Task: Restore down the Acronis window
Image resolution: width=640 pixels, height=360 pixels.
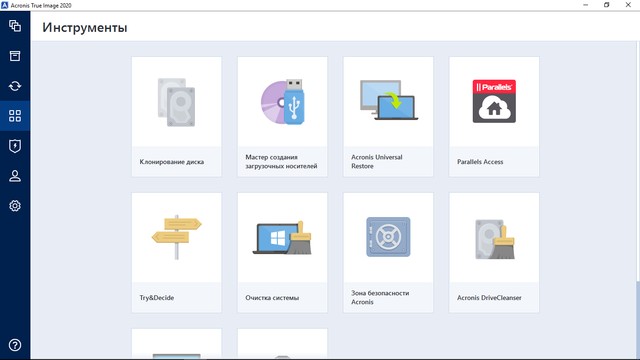Action: click(607, 5)
